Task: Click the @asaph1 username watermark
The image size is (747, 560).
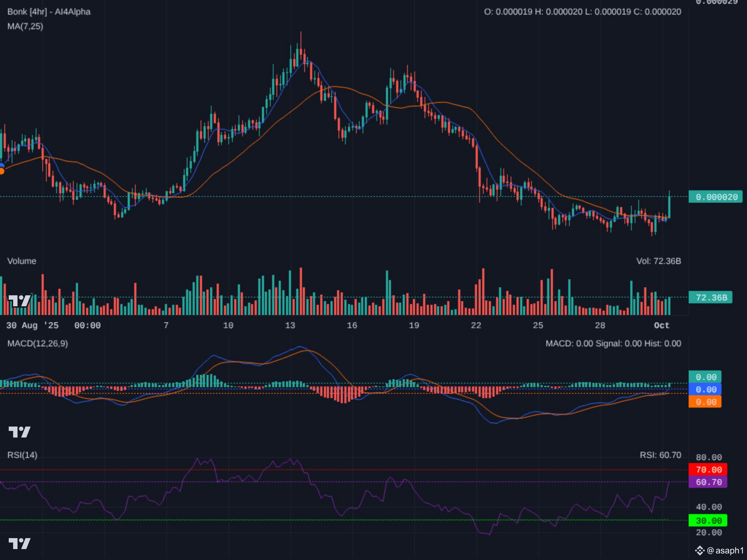Action: click(725, 551)
